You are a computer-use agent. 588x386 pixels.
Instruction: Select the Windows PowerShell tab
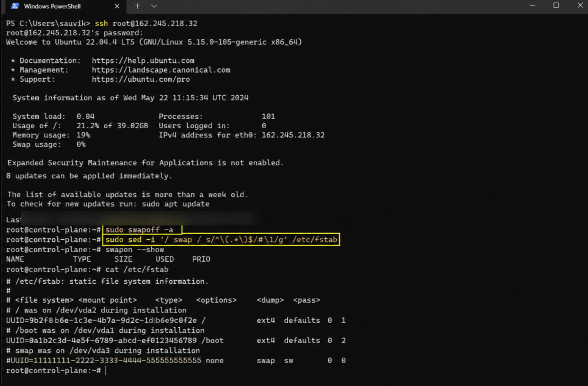pyautogui.click(x=64, y=6)
